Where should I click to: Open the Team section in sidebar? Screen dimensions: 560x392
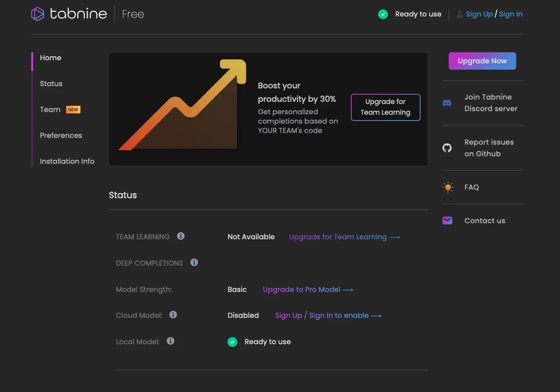(50, 109)
